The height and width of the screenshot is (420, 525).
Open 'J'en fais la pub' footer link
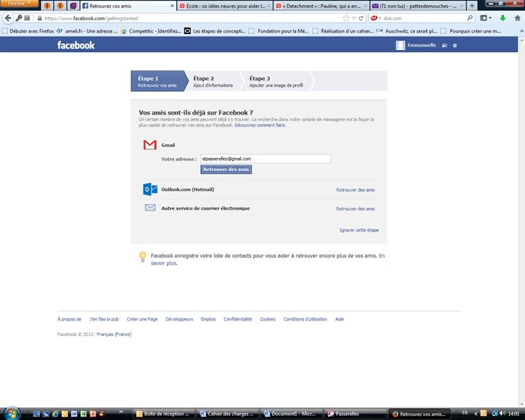click(104, 319)
